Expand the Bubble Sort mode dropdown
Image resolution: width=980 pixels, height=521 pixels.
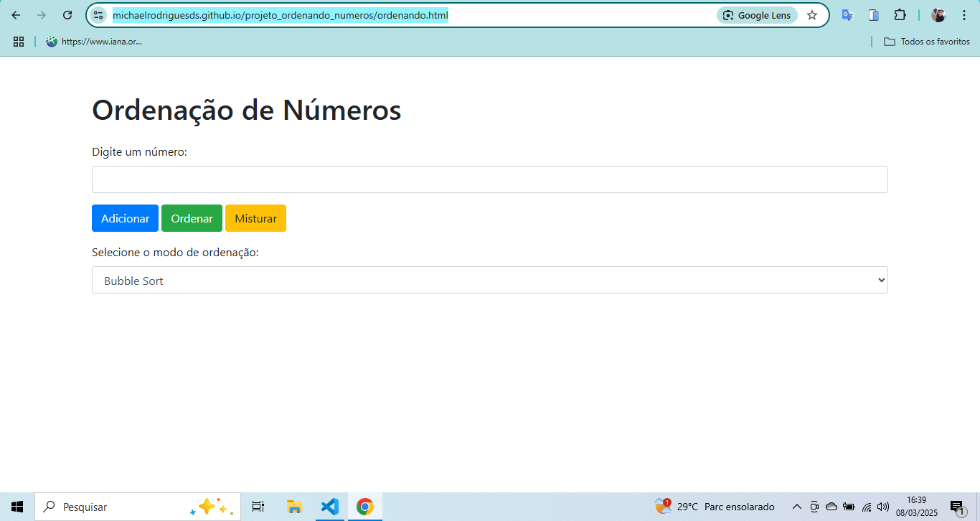pos(489,281)
